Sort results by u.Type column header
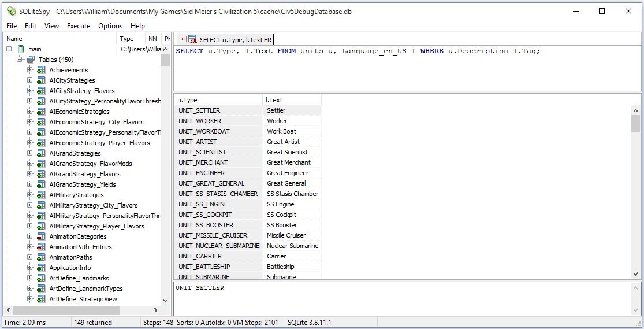The image size is (644, 329). tap(218, 100)
